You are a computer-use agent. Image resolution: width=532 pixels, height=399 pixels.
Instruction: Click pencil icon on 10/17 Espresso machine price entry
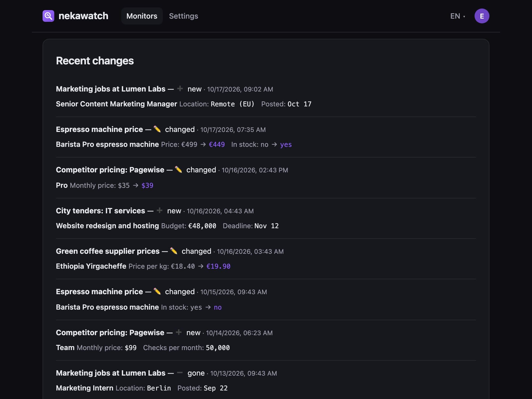coord(157,129)
